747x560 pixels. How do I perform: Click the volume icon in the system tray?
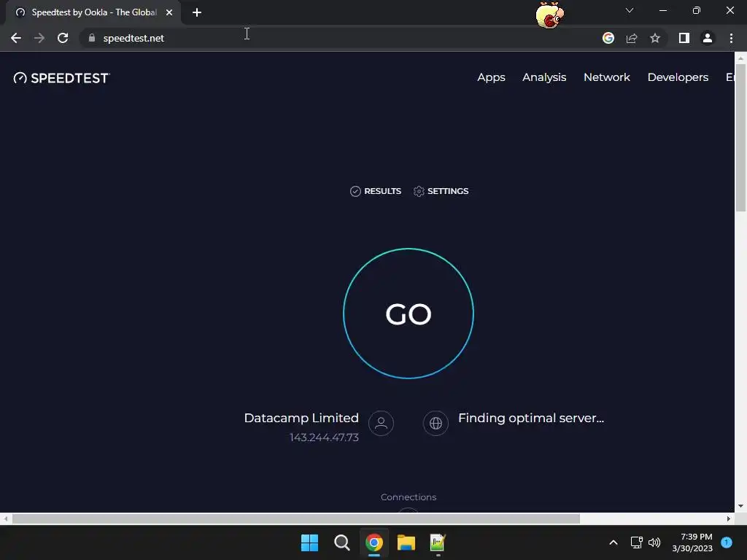click(654, 542)
